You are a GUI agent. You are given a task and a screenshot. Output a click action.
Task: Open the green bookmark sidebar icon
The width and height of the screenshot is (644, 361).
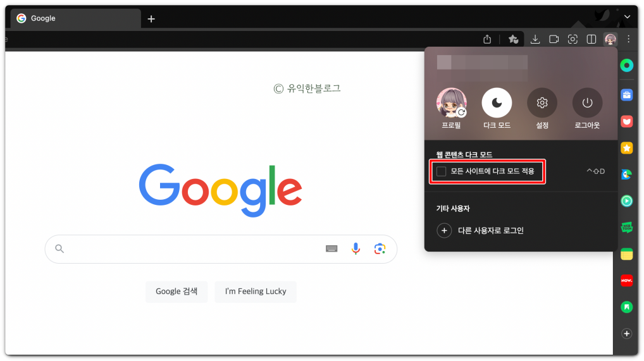627,307
